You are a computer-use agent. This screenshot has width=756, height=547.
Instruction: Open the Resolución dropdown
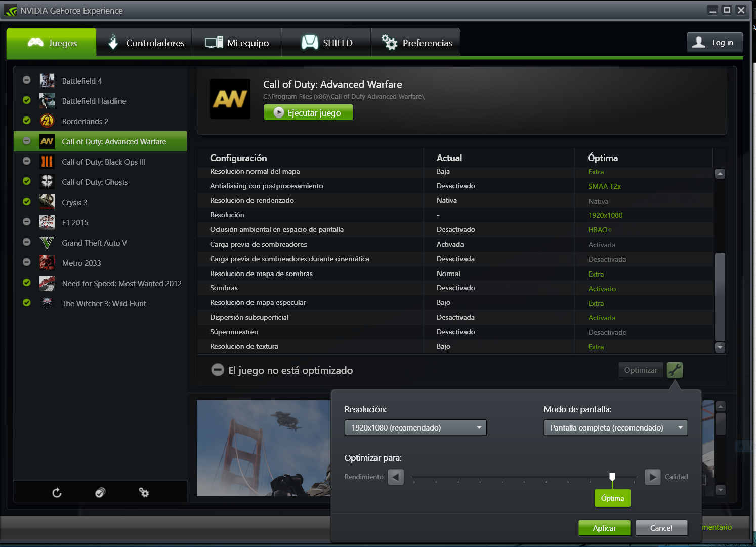415,428
